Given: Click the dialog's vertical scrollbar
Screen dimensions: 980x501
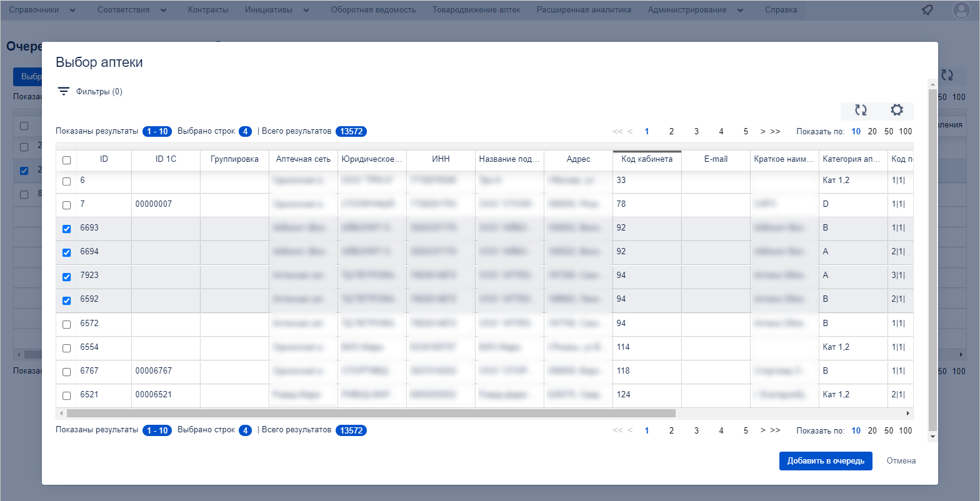Looking at the screenshot, I should (x=933, y=259).
